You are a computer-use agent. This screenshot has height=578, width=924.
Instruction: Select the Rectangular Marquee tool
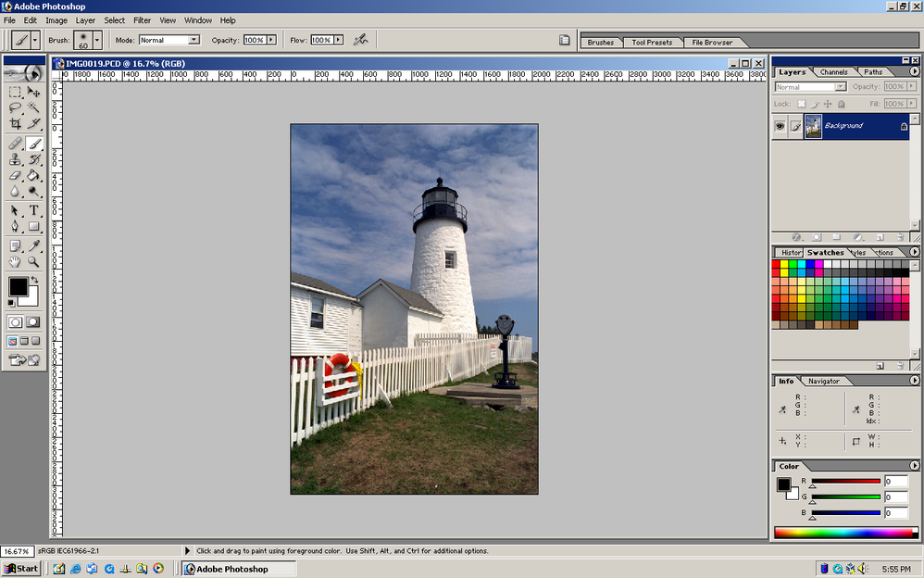click(x=16, y=92)
